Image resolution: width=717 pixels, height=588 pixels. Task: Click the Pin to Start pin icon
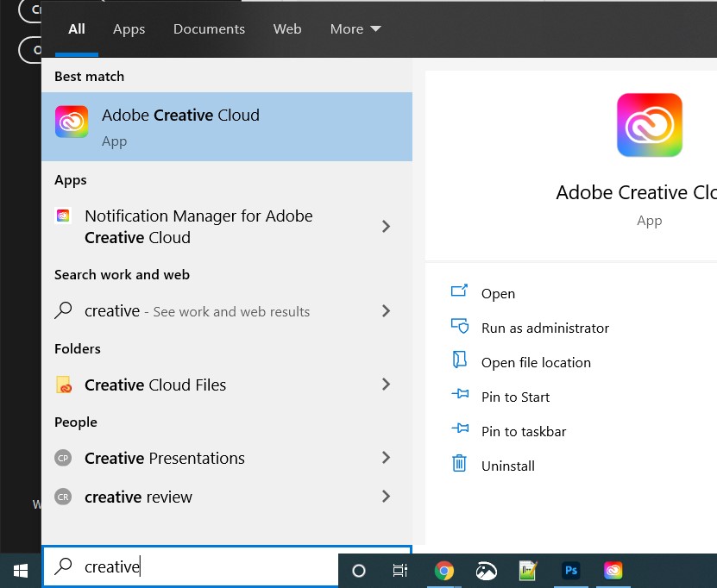(460, 394)
